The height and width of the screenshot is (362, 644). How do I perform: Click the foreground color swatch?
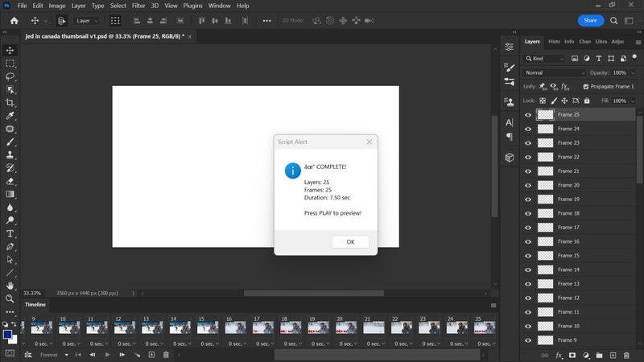tap(7, 334)
